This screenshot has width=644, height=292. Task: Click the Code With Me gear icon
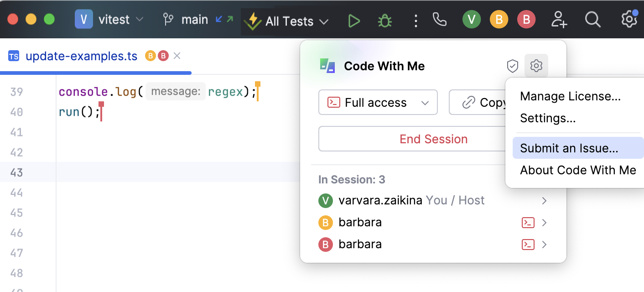coord(536,66)
